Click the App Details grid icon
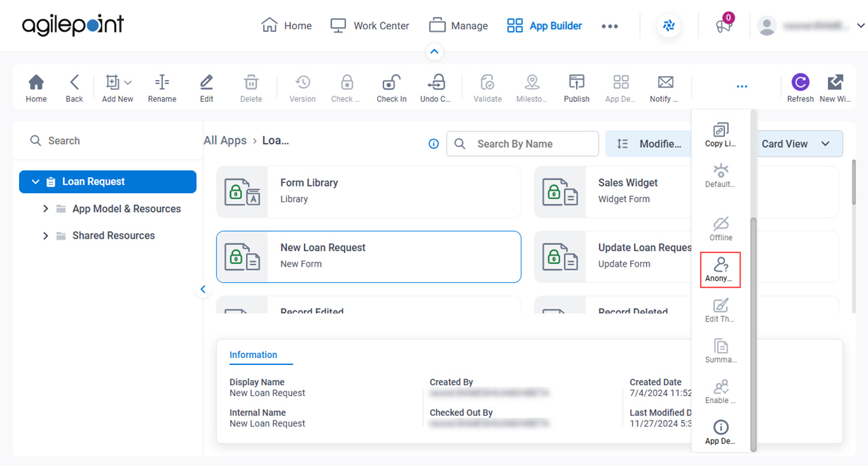 (620, 88)
